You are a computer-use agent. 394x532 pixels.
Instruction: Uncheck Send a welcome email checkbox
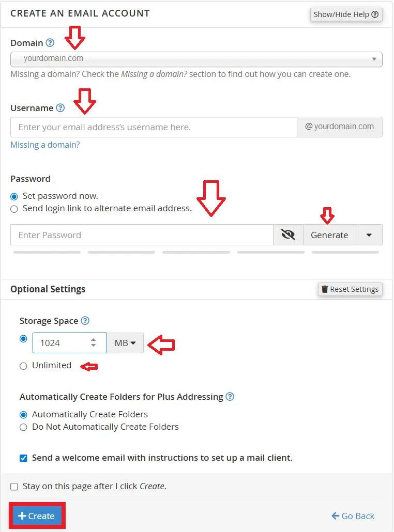23,458
